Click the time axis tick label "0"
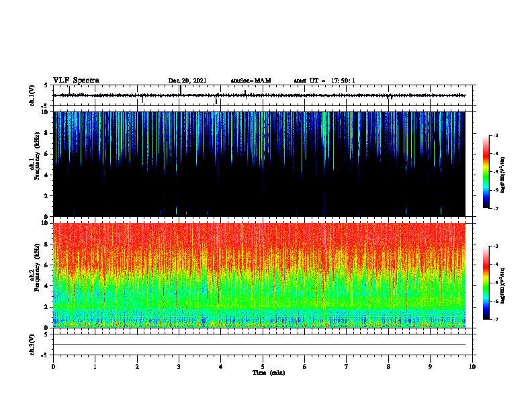The width and height of the screenshot is (532, 411). (53, 367)
